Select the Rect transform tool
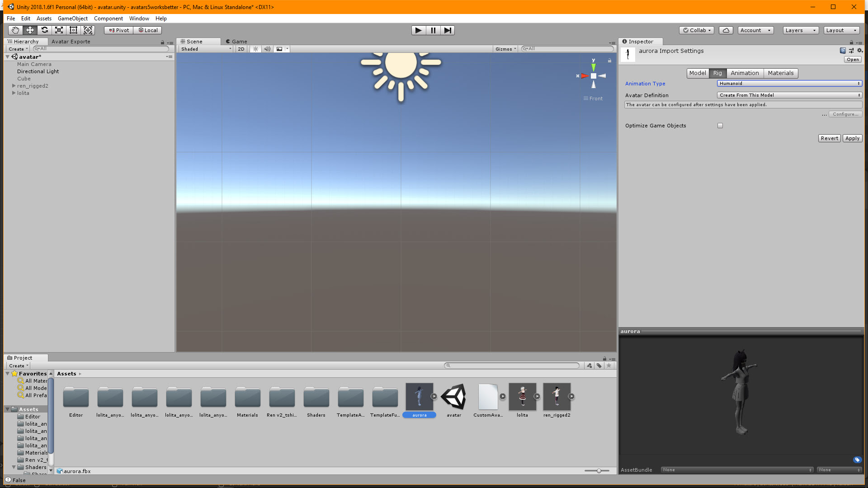The height and width of the screenshot is (488, 868). 73,30
